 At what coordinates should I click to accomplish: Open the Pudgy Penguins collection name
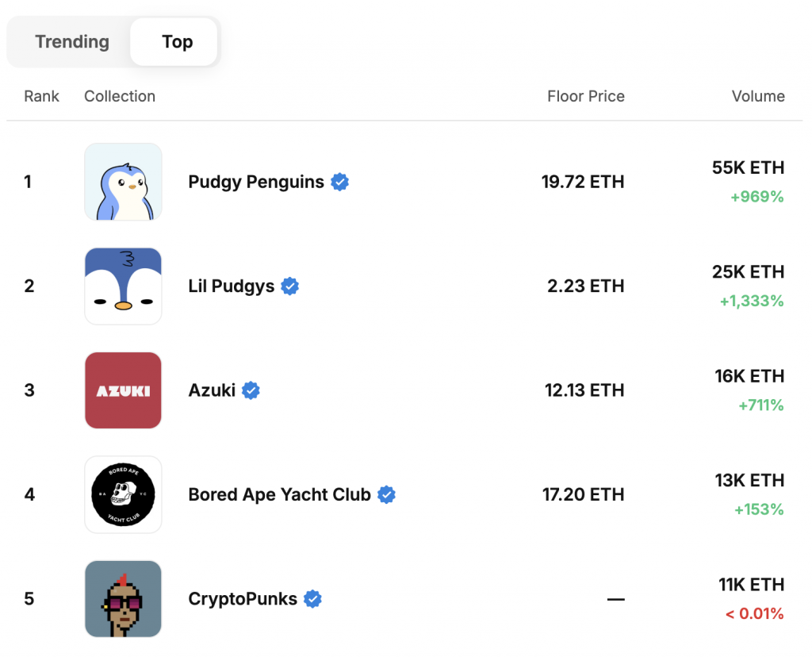point(256,182)
